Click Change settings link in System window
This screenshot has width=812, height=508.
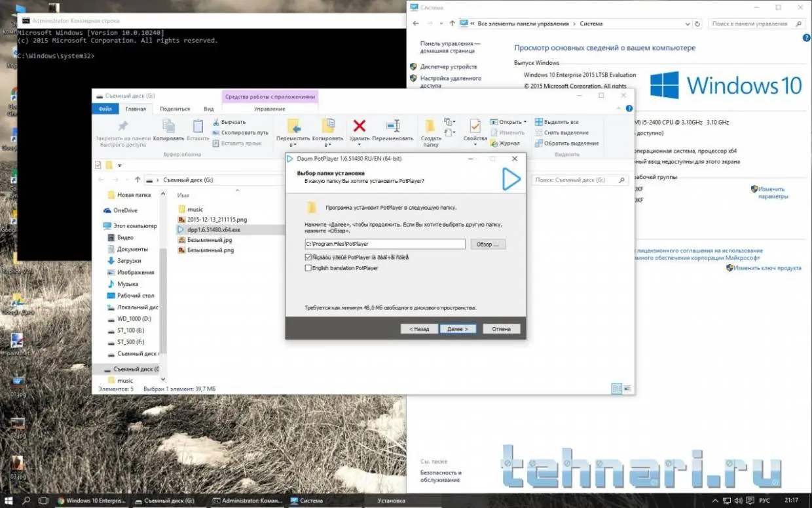coord(773,193)
